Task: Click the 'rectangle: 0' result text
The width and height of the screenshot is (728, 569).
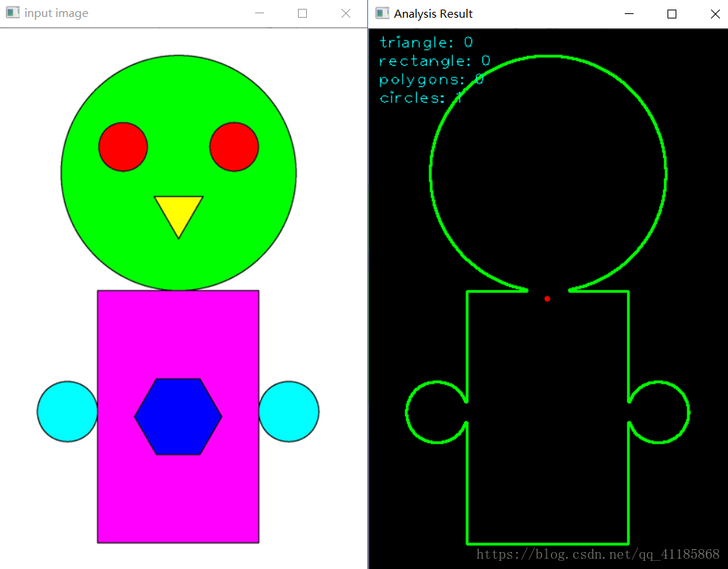Action: [x=434, y=61]
